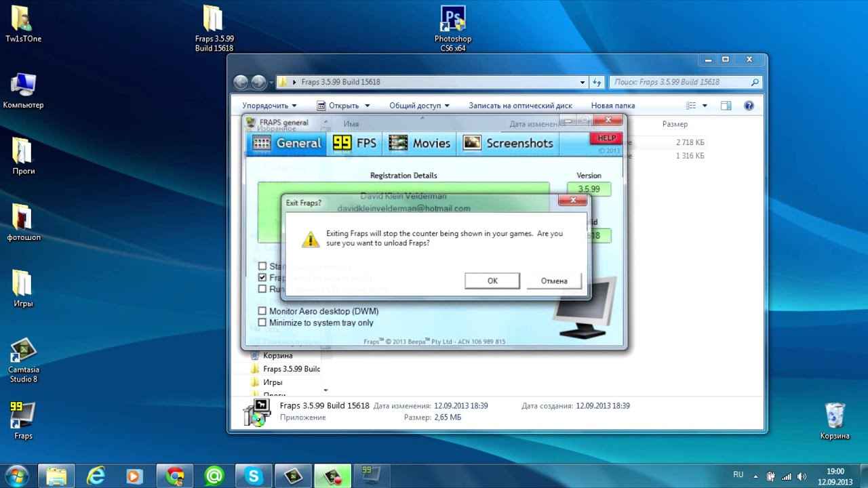Click the change view icon in Explorer
This screenshot has width=868, height=488.
tap(691, 106)
